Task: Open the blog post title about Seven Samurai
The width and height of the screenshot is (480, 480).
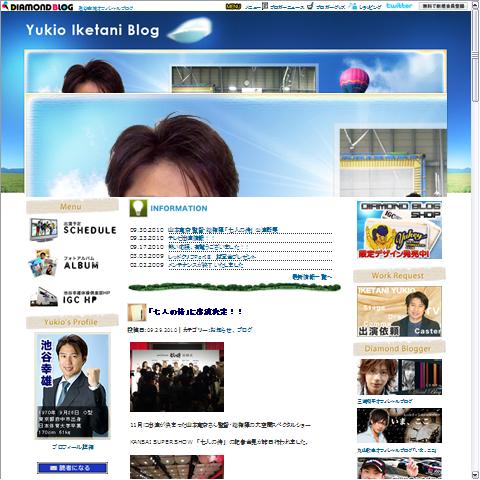Action: coord(195,312)
